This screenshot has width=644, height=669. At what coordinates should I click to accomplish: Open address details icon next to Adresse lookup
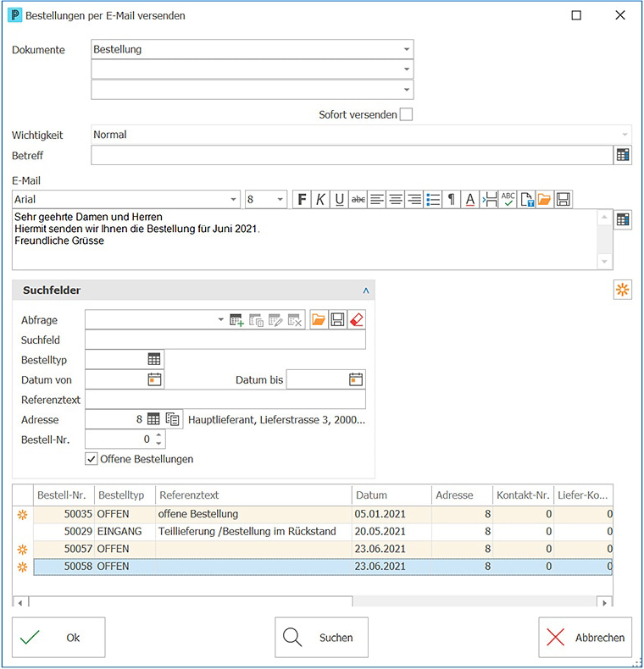tap(173, 419)
